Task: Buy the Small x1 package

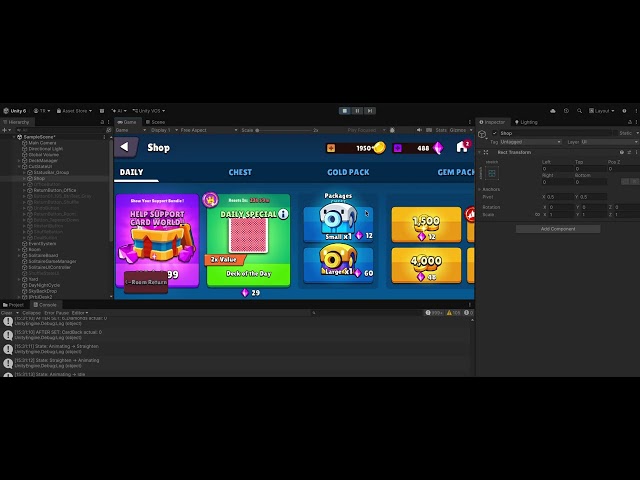Action: coord(338,224)
